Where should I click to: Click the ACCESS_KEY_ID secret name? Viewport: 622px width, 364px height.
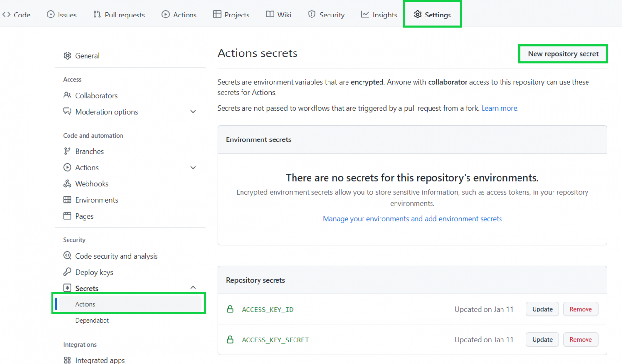coord(268,309)
